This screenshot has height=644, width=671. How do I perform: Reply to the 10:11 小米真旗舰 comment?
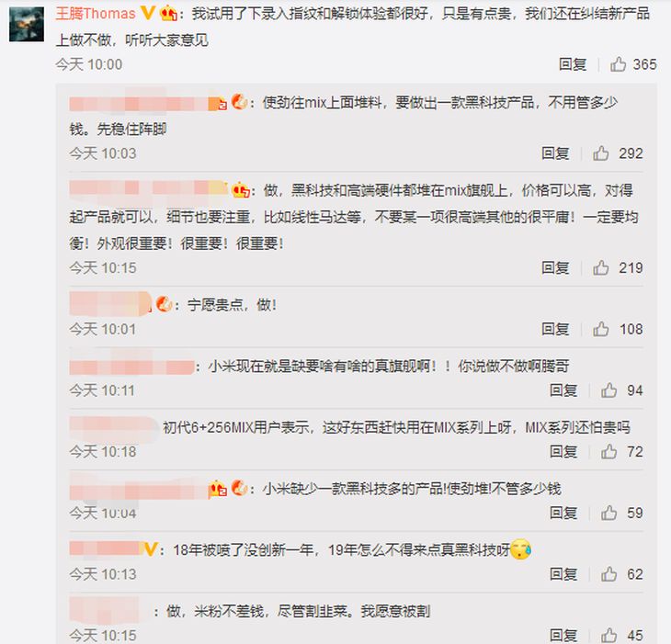click(x=563, y=390)
